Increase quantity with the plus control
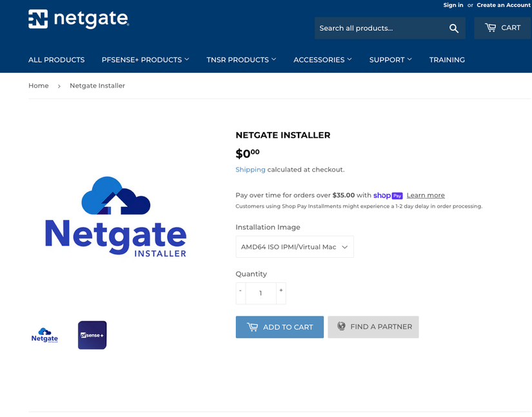The image size is (532, 417). coord(281,293)
